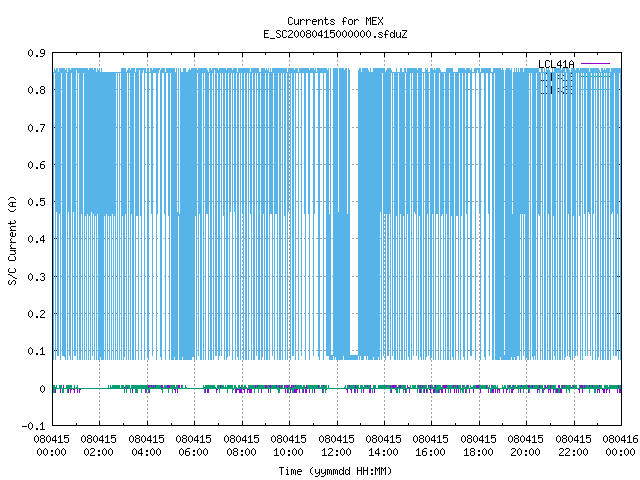The height and width of the screenshot is (480, 640).
Task: Click the x-axis label "080415 16:00"
Action: 431,446
